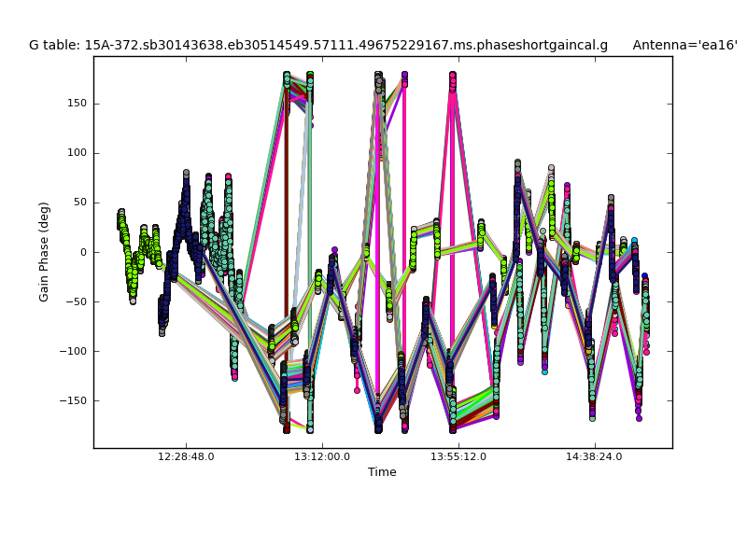Click the 50 y-axis tick label
The height and width of the screenshot is (560, 747).
click(x=78, y=203)
